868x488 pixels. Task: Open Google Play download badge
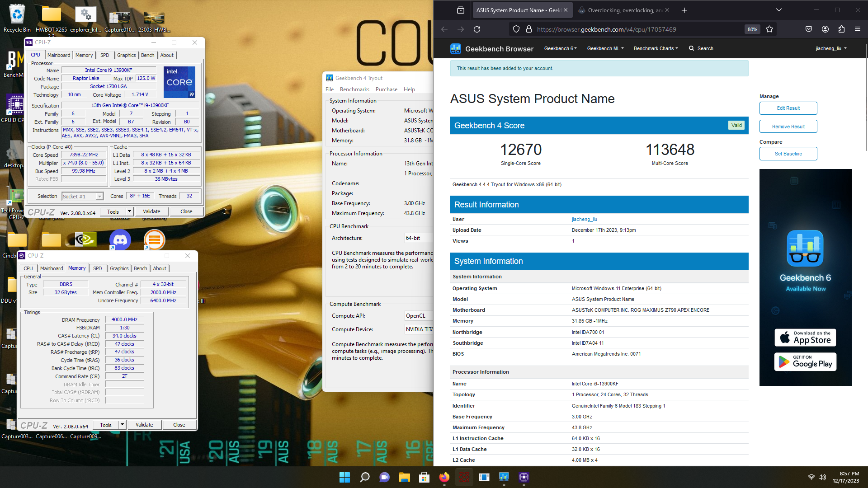805,361
